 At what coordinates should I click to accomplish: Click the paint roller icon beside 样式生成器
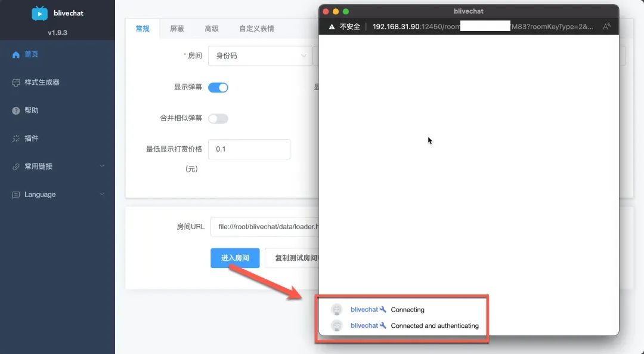point(16,82)
